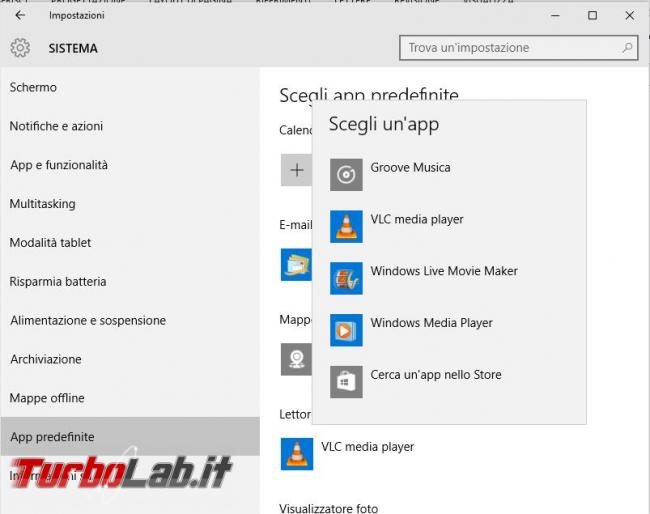Click the search magnifier icon
This screenshot has width=650, height=514.
click(x=628, y=48)
